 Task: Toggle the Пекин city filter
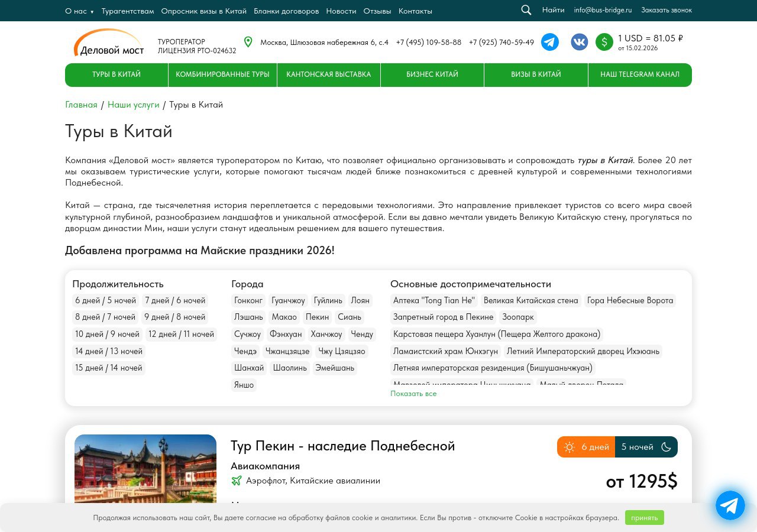pos(317,317)
